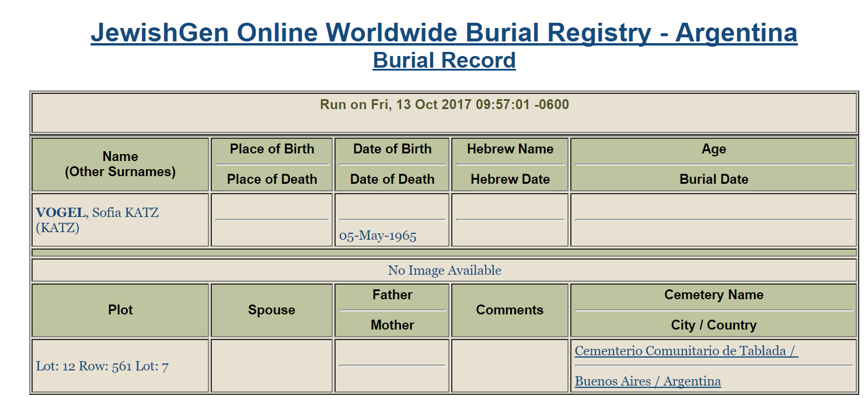Click the Cemetery Name header label

713,295
